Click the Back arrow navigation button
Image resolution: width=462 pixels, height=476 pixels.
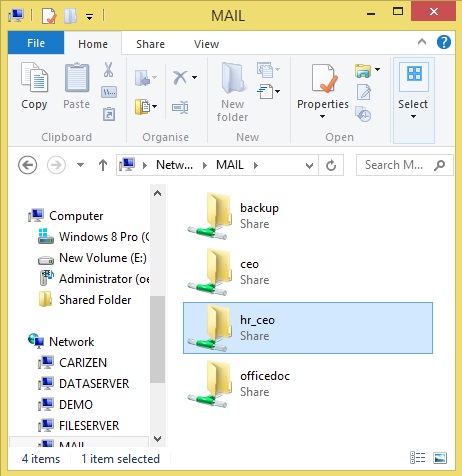(27, 165)
